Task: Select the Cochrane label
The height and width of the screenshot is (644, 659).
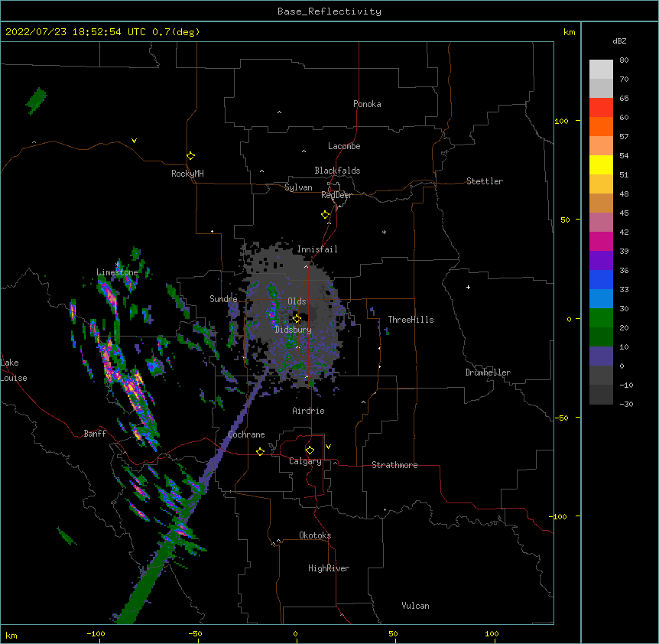Action: tap(246, 434)
